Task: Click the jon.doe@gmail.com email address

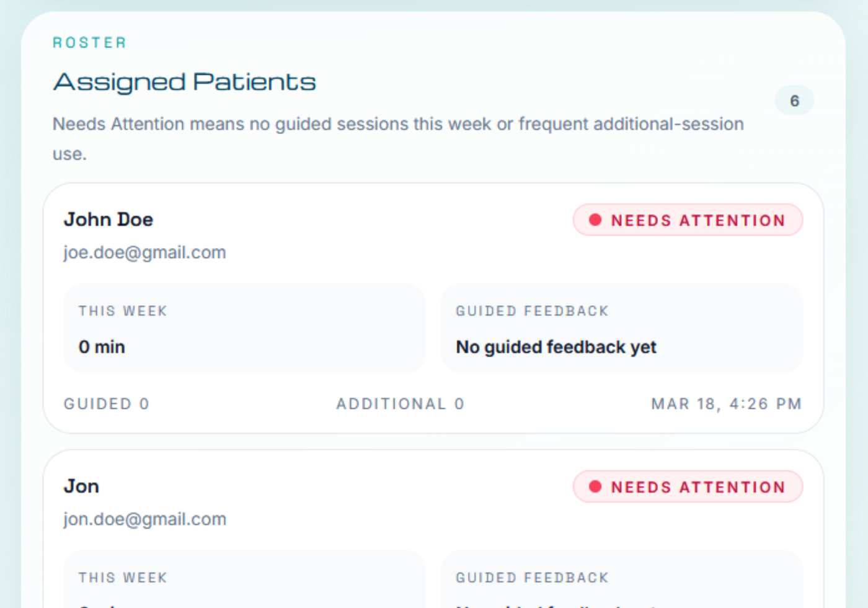Action: coord(144,520)
